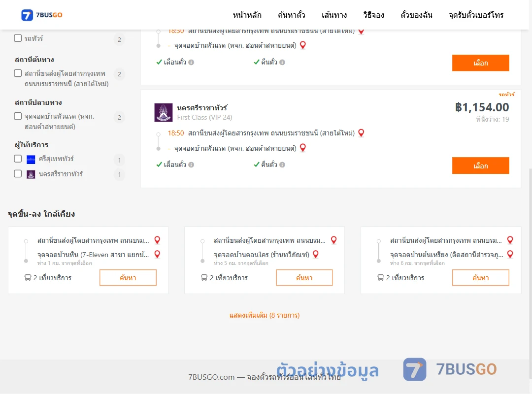
Task: Click bus icon in จุดจอดบ้านต้นเหรียง card
Action: click(380, 278)
